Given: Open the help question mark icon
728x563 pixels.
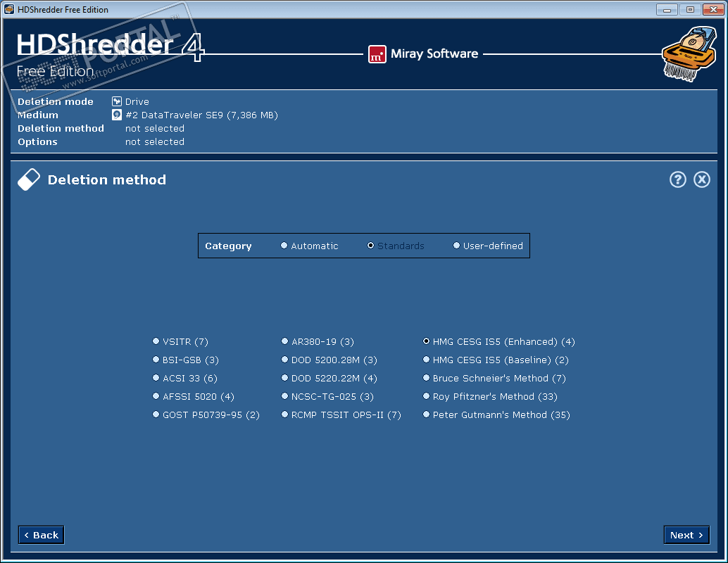Looking at the screenshot, I should (677, 179).
